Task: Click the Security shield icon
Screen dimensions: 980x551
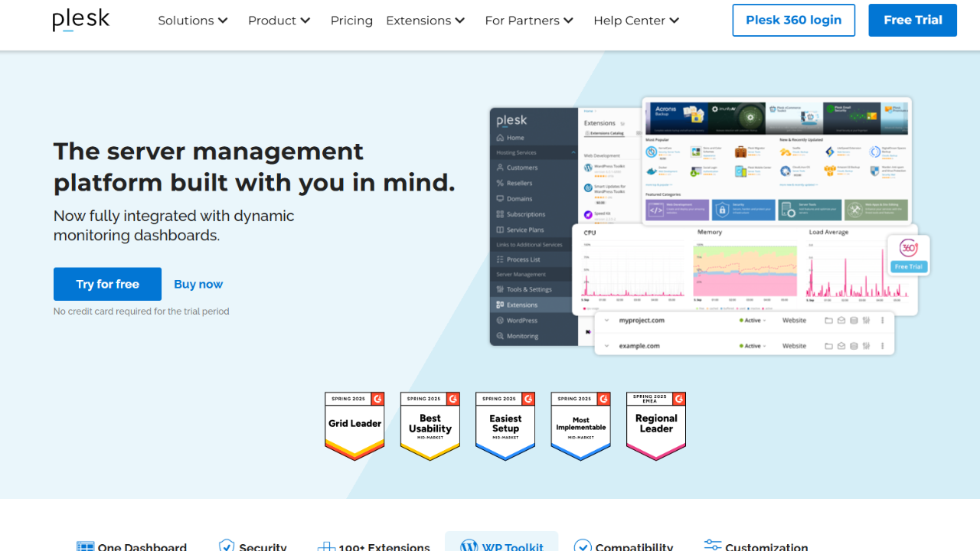Action: tap(227, 546)
